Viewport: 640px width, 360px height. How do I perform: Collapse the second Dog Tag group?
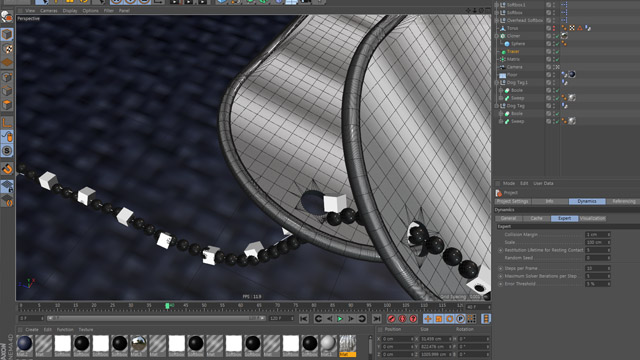pos(497,106)
